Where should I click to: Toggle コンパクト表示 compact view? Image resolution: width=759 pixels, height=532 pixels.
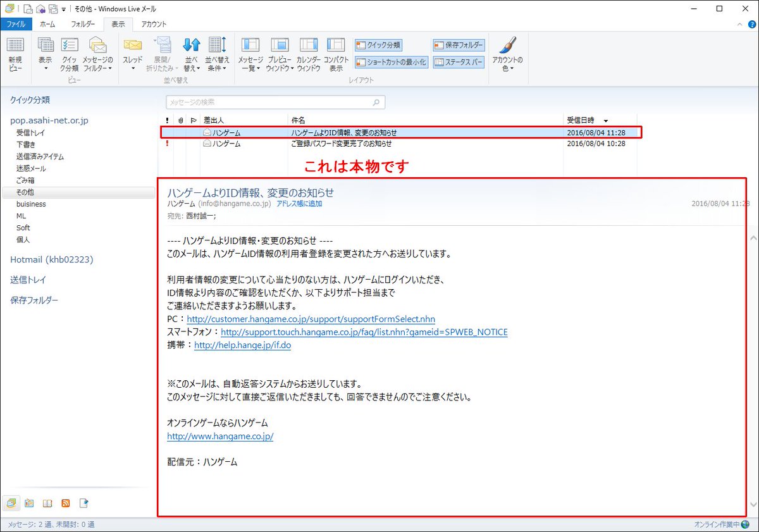pyautogui.click(x=336, y=54)
